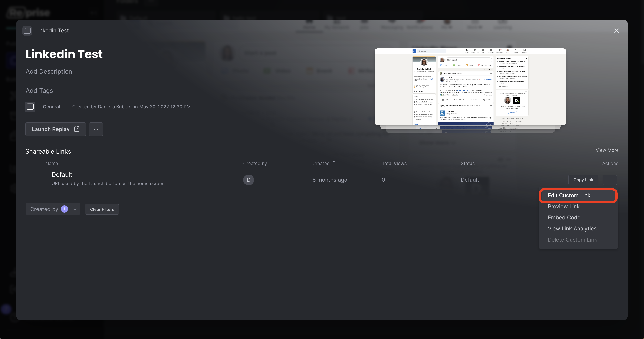Sort by the Created column arrow

[x=334, y=163]
